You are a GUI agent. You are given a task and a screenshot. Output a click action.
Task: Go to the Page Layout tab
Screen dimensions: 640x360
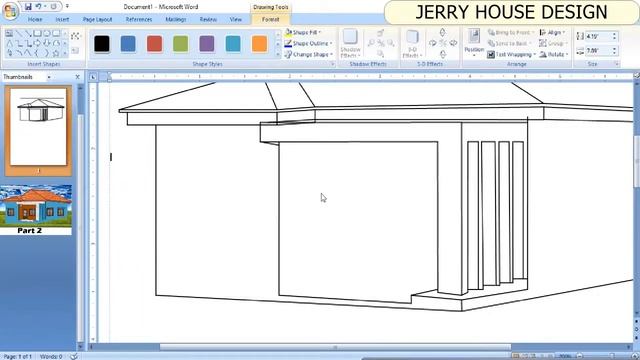(x=97, y=19)
